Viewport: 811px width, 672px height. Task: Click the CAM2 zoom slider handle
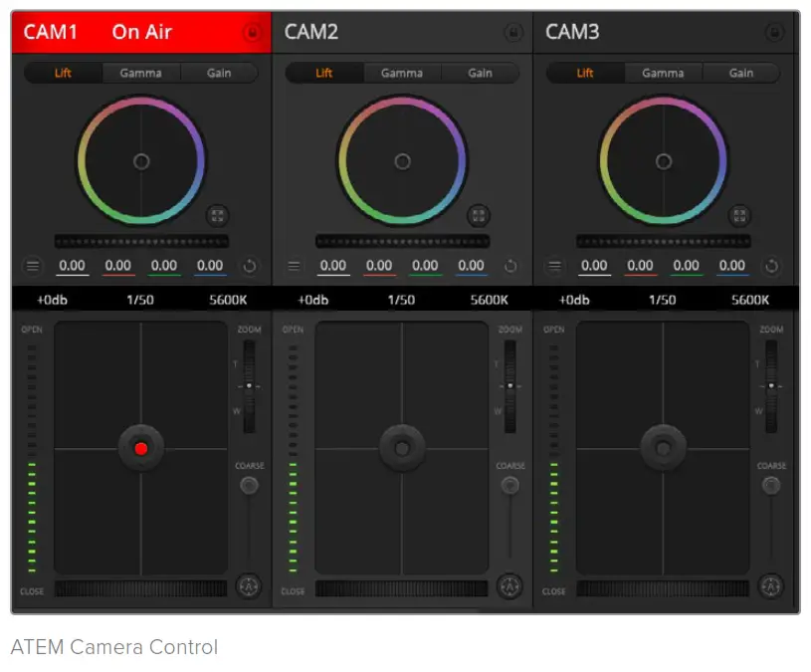pyautogui.click(x=510, y=386)
